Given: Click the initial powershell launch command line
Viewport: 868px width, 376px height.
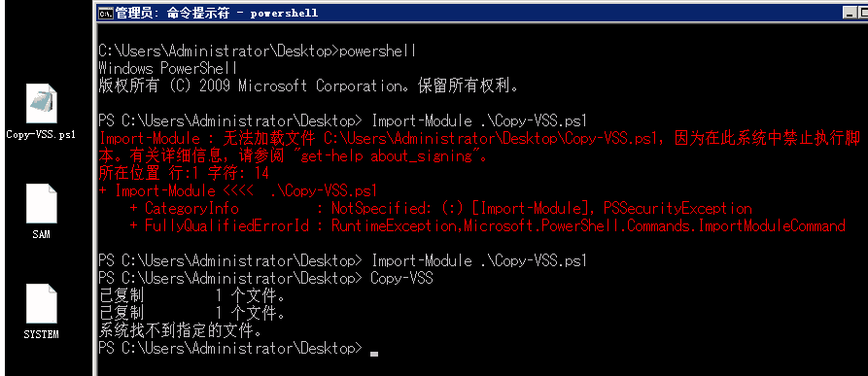Looking at the screenshot, I should click(x=258, y=51).
